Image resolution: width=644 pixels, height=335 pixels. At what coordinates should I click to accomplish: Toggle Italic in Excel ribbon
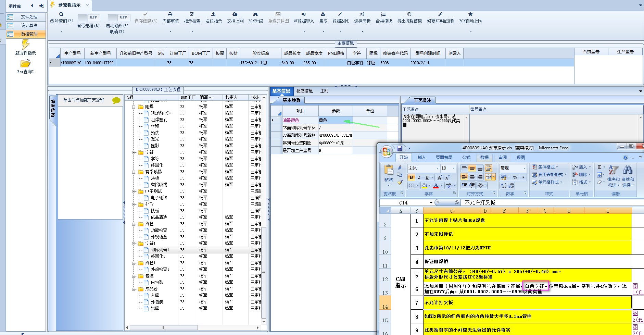point(419,177)
